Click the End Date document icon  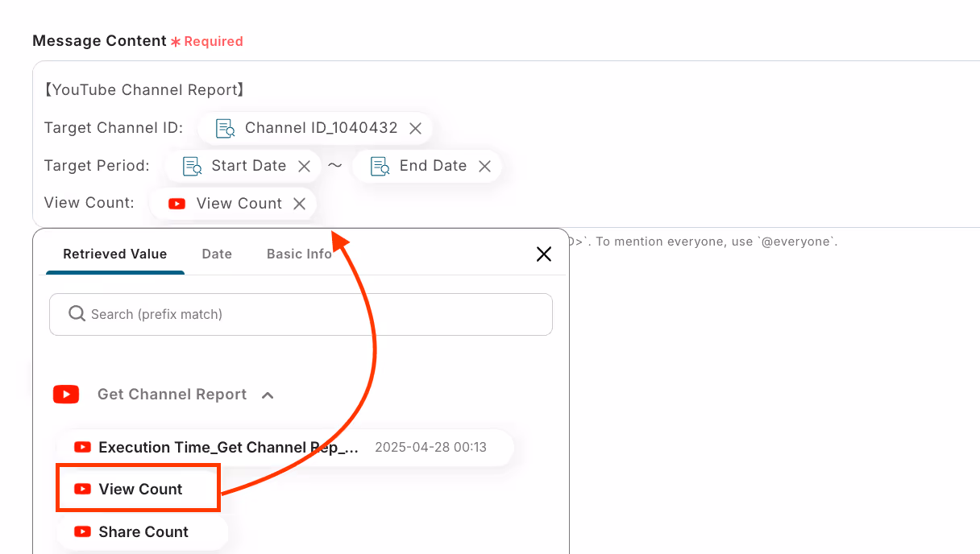380,166
